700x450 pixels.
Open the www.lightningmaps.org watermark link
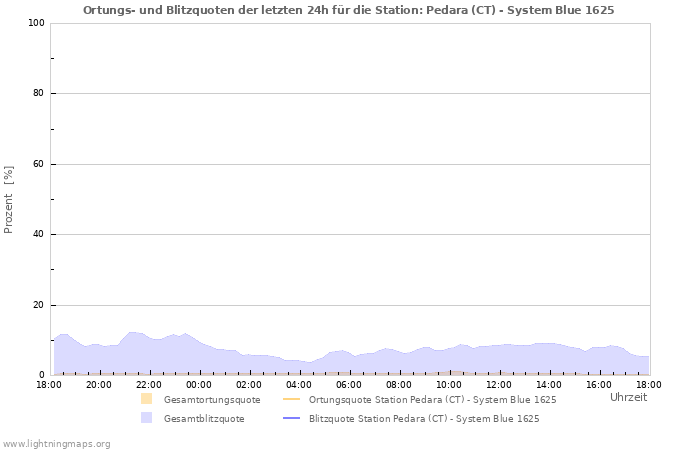56,443
